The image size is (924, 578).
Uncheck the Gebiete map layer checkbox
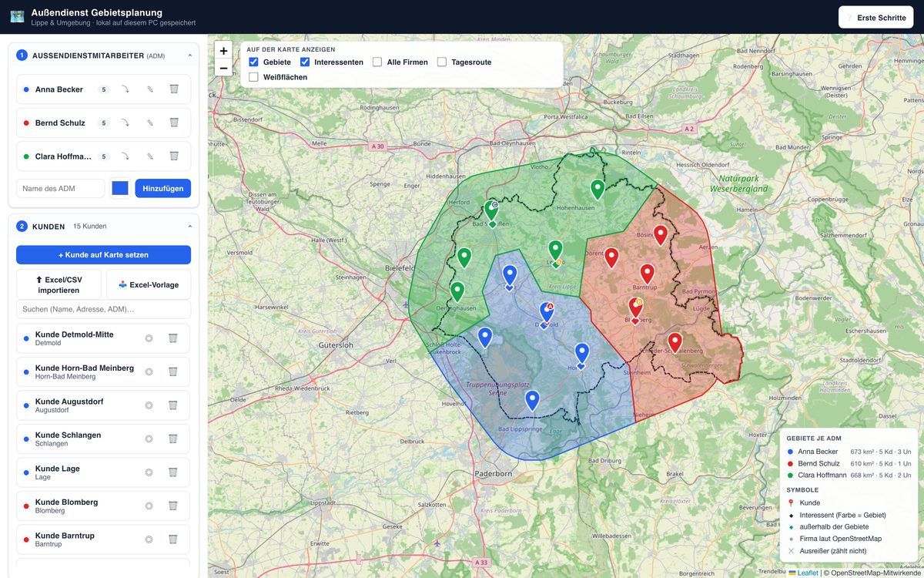253,62
